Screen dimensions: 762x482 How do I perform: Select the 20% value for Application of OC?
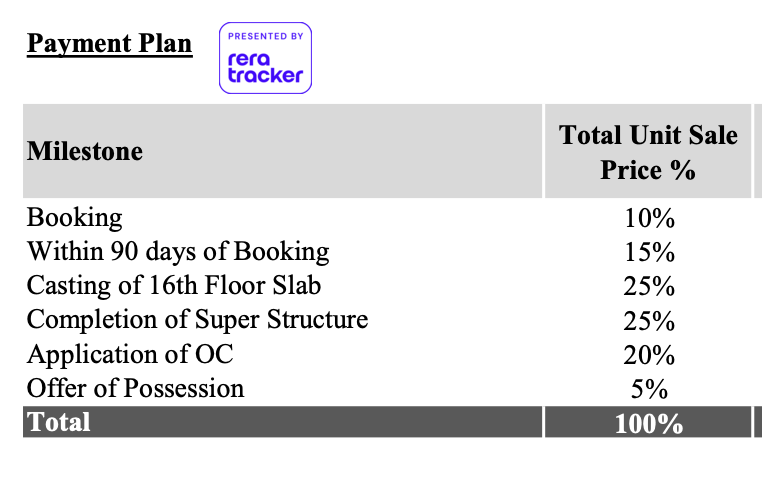(649, 355)
